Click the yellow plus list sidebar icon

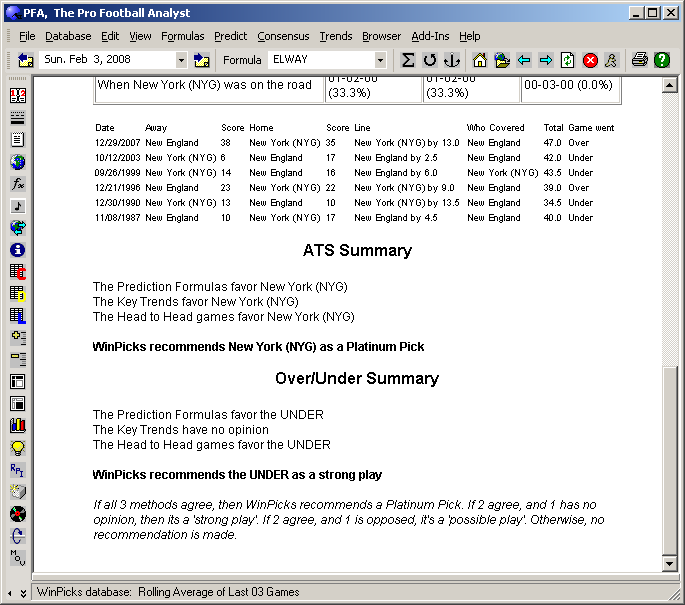tap(18, 338)
